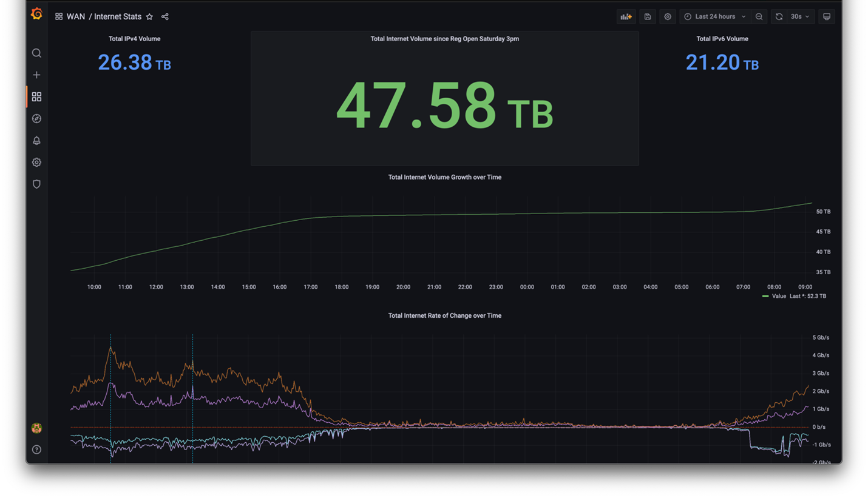The width and height of the screenshot is (868, 498).
Task: Open Server Admin with the shield icon
Action: [x=36, y=184]
